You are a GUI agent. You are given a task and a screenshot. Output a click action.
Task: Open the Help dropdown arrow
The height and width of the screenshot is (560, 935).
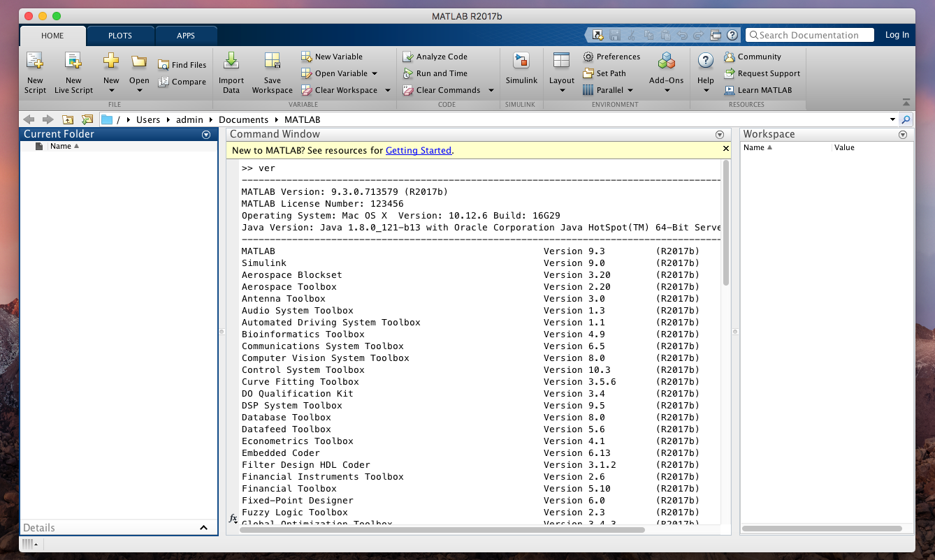706,90
